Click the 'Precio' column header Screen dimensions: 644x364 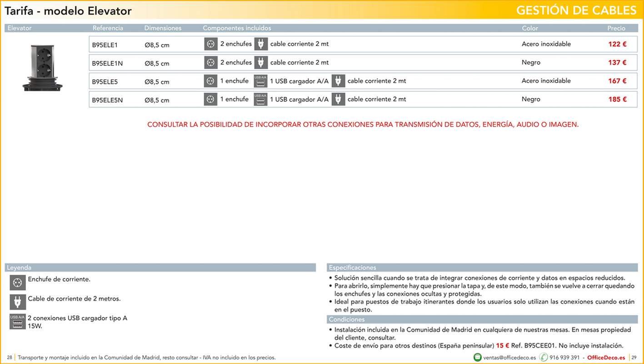tap(616, 28)
